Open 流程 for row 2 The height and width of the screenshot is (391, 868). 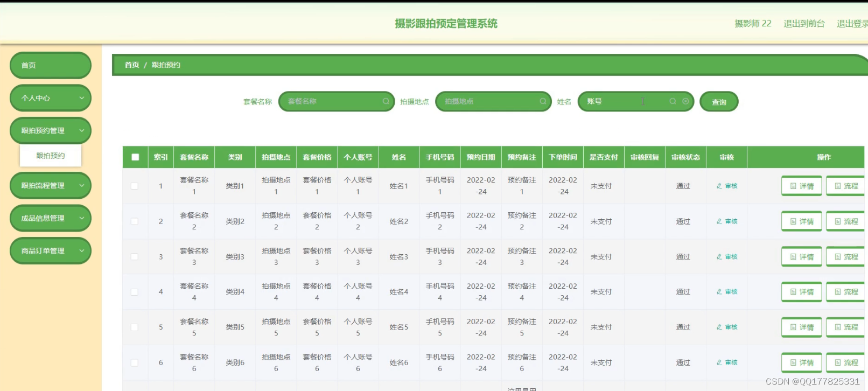tap(846, 221)
